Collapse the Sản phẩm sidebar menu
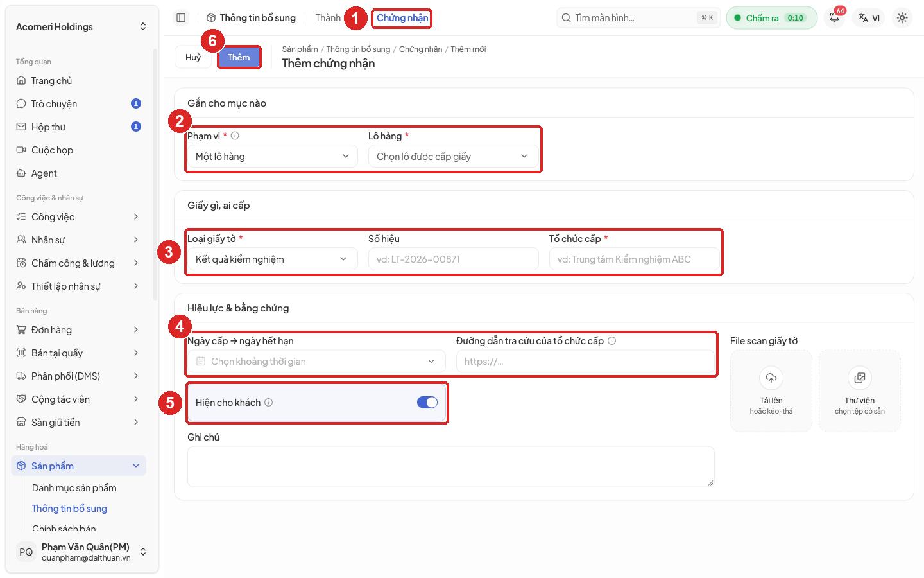The width and height of the screenshot is (924, 578). click(x=78, y=466)
